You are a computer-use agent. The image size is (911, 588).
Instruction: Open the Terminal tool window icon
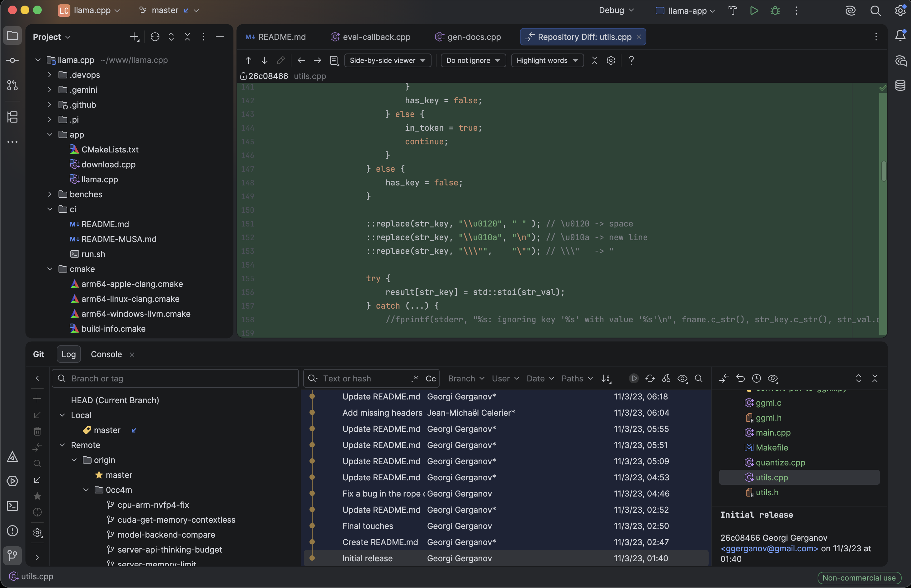coord(12,506)
